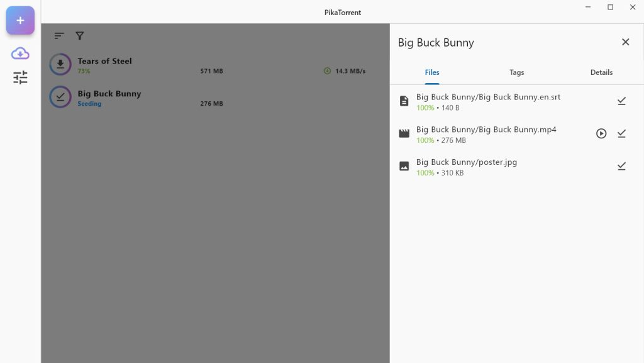Click the Tears of Steel download status circle
This screenshot has height=363, width=644.
pos(60,64)
